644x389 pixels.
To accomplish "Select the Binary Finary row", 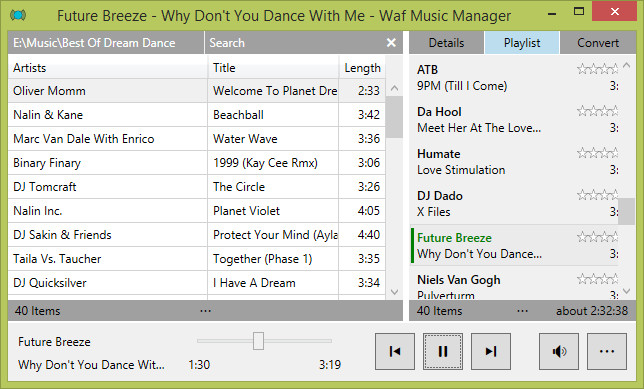I will click(197, 163).
